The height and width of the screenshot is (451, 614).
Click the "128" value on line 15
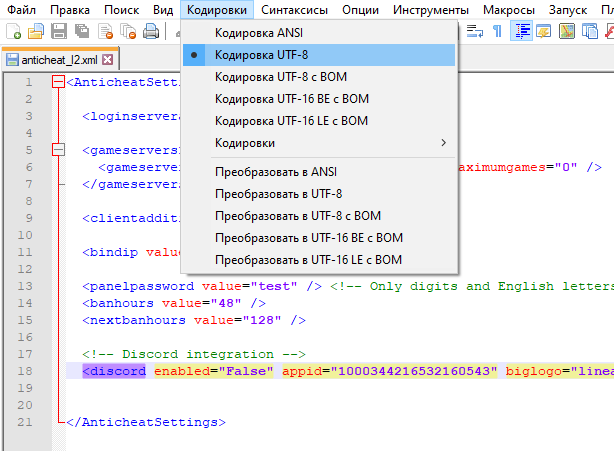click(x=262, y=320)
